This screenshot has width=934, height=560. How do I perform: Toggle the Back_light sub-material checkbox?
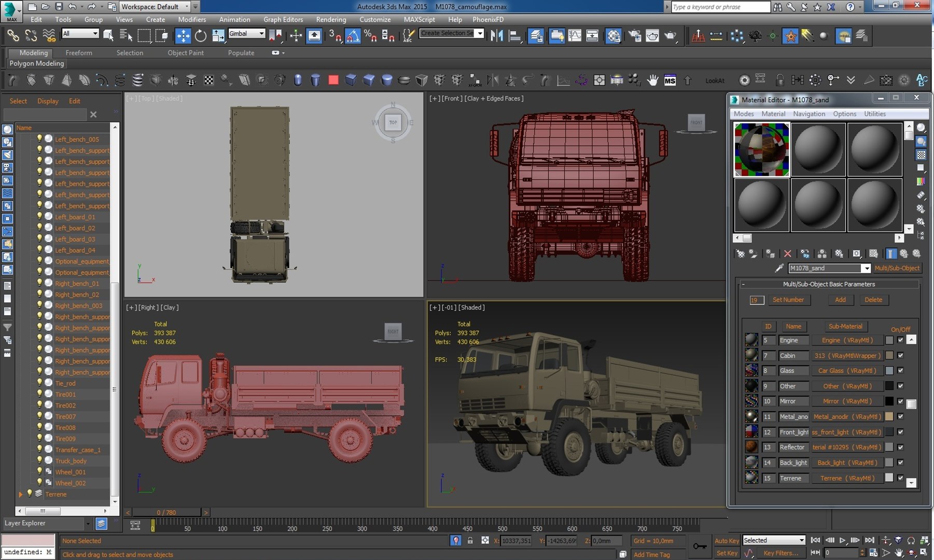pyautogui.click(x=900, y=462)
